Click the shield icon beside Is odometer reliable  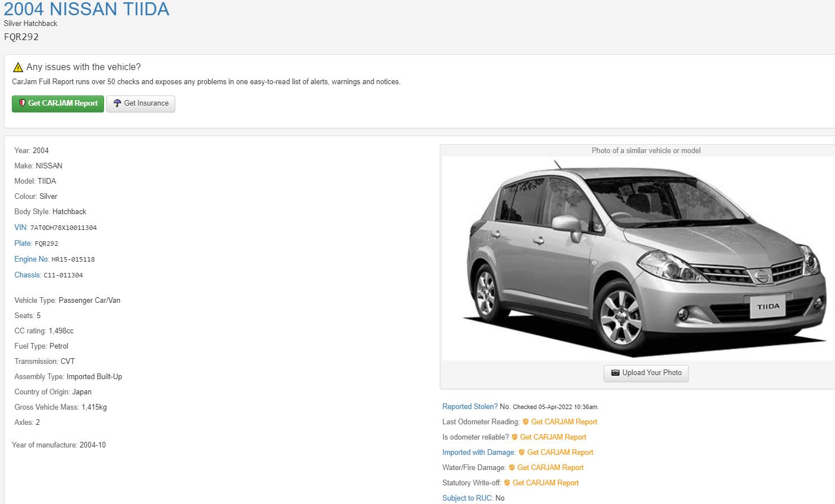(x=514, y=437)
